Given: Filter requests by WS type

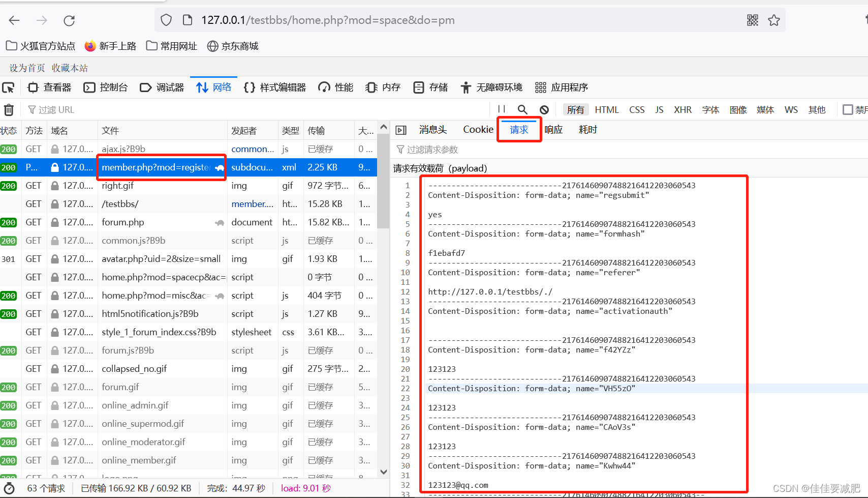Looking at the screenshot, I should [791, 110].
